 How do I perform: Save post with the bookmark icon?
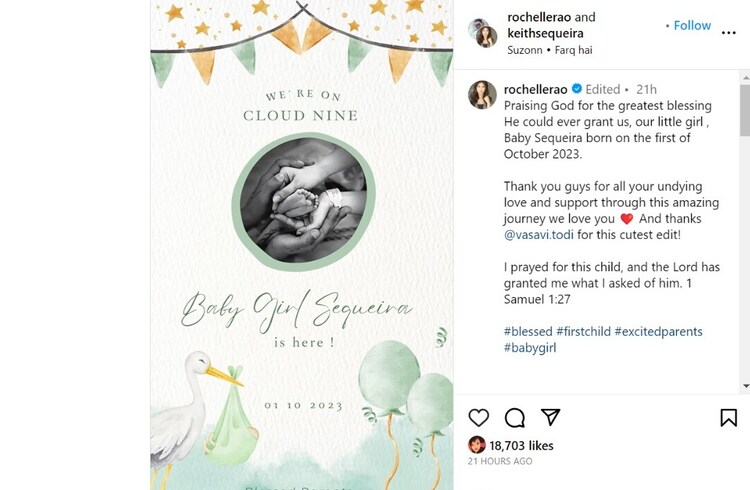[x=728, y=417]
